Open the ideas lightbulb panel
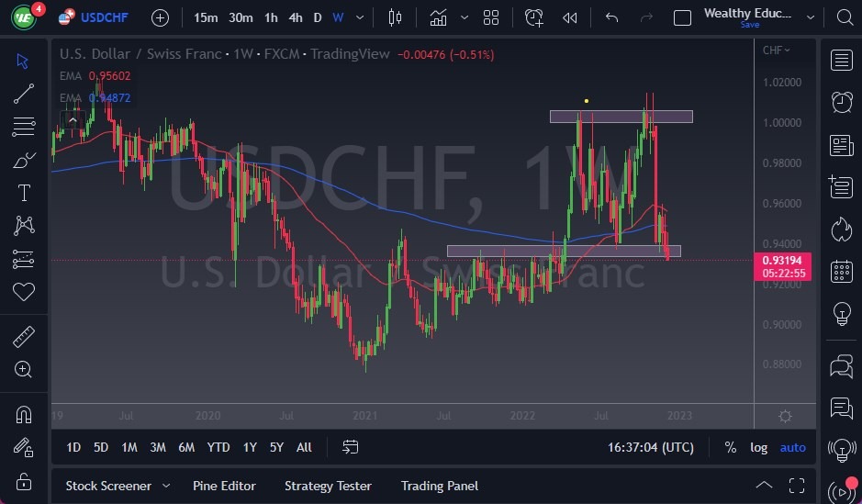862x504 pixels. coord(841,314)
